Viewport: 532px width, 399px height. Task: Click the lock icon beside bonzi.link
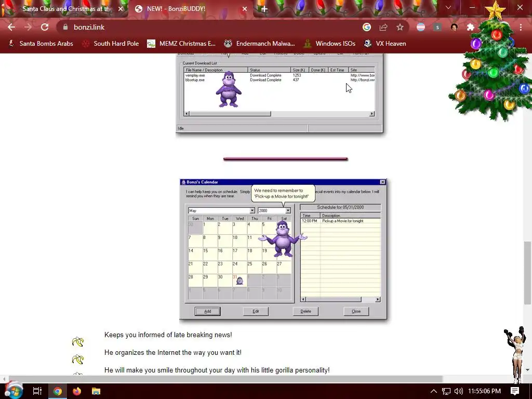(65, 27)
